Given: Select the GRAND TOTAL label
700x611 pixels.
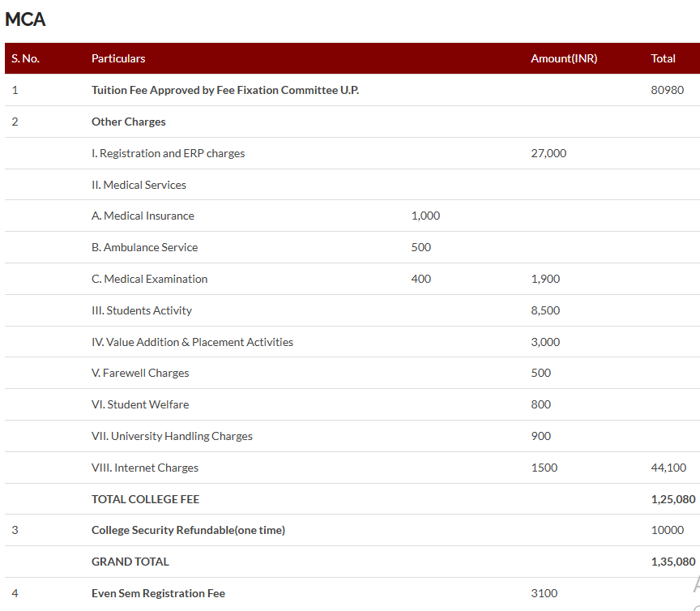Looking at the screenshot, I should click(x=130, y=562).
